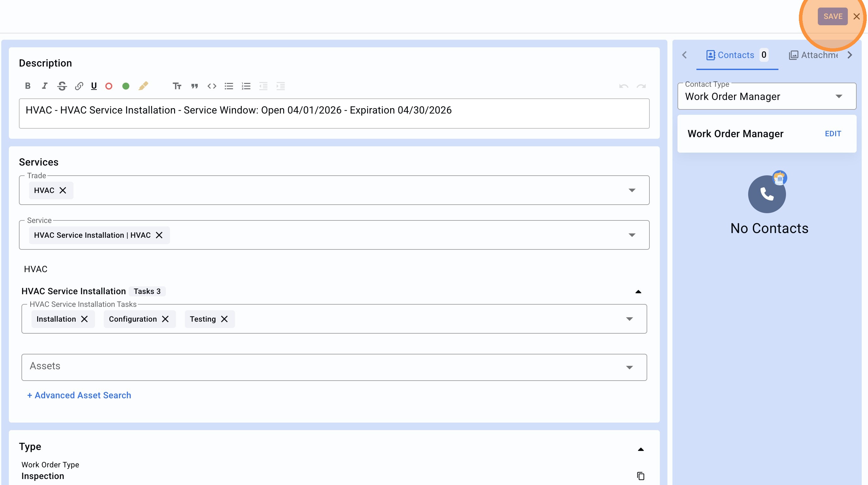Start a numbered list
The image size is (868, 485).
246,86
